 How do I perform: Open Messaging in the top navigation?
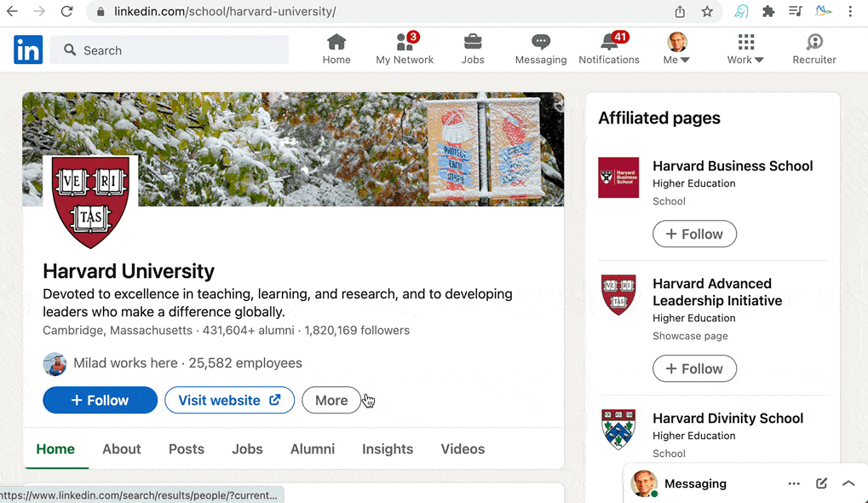(541, 49)
